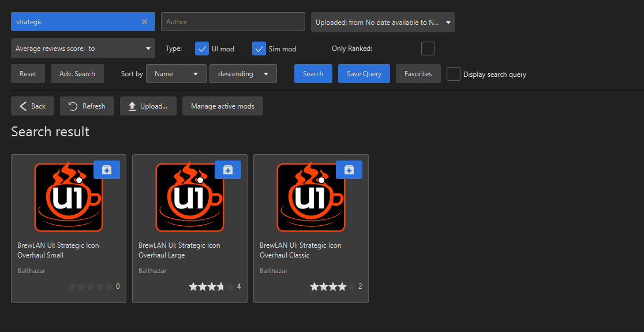Clear the 'strategic' search field with X
This screenshot has width=644, height=332.
(x=145, y=22)
